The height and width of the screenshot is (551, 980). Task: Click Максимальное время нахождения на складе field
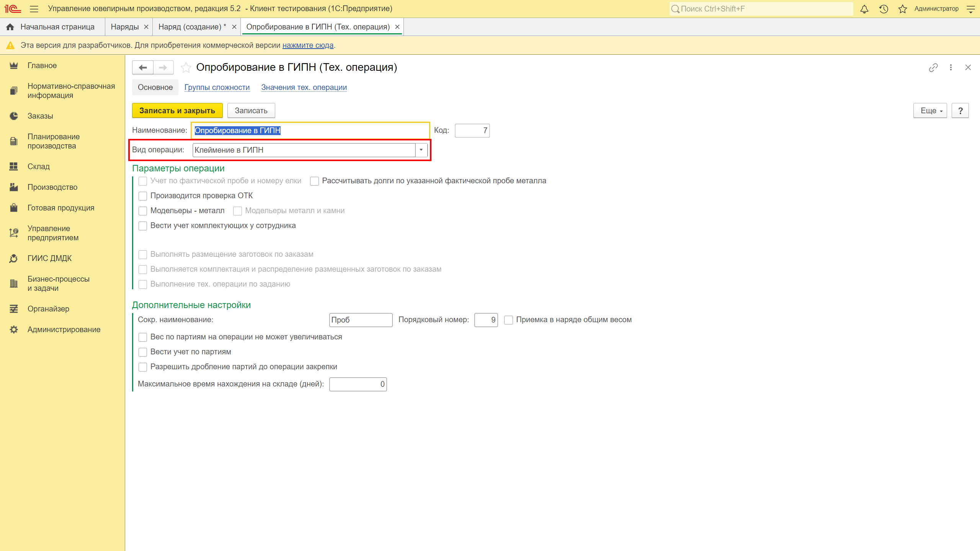[358, 384]
